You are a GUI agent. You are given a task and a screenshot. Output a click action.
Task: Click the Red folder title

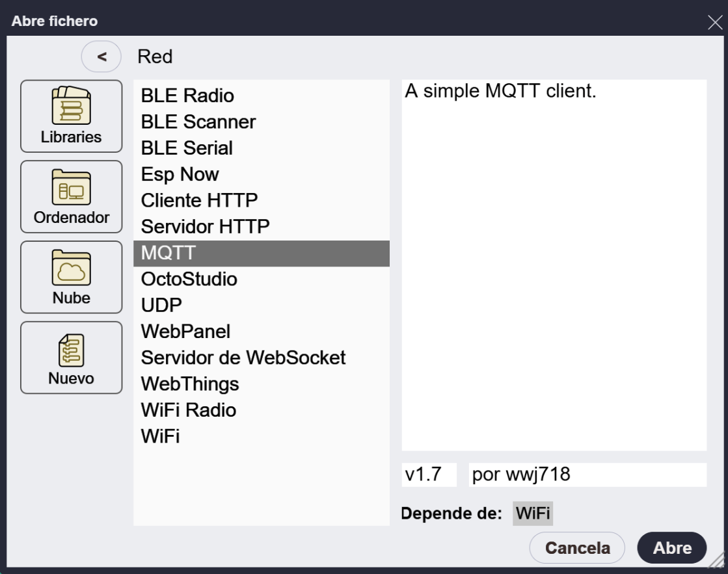[155, 57]
